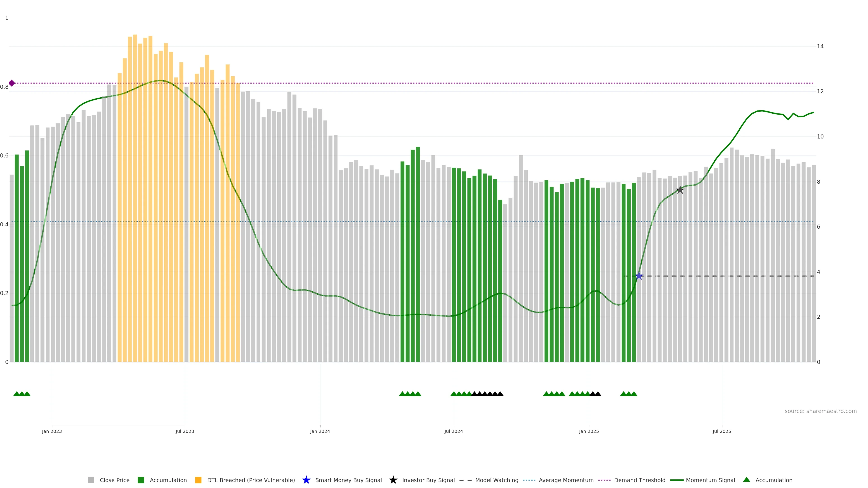Toggle the Momentum Signal legend entry
The width and height of the screenshot is (868, 488).
click(710, 480)
